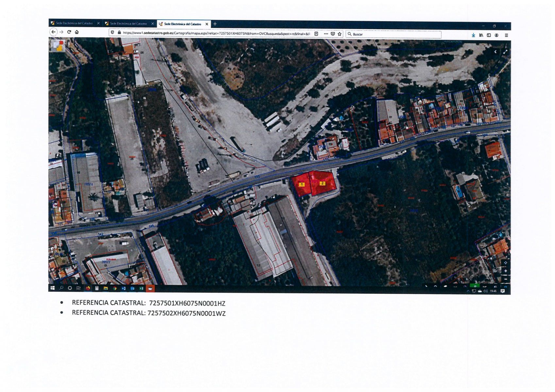This screenshot has width=555, height=392.
Task: Zoom in the map with plus button
Action: point(505,271)
